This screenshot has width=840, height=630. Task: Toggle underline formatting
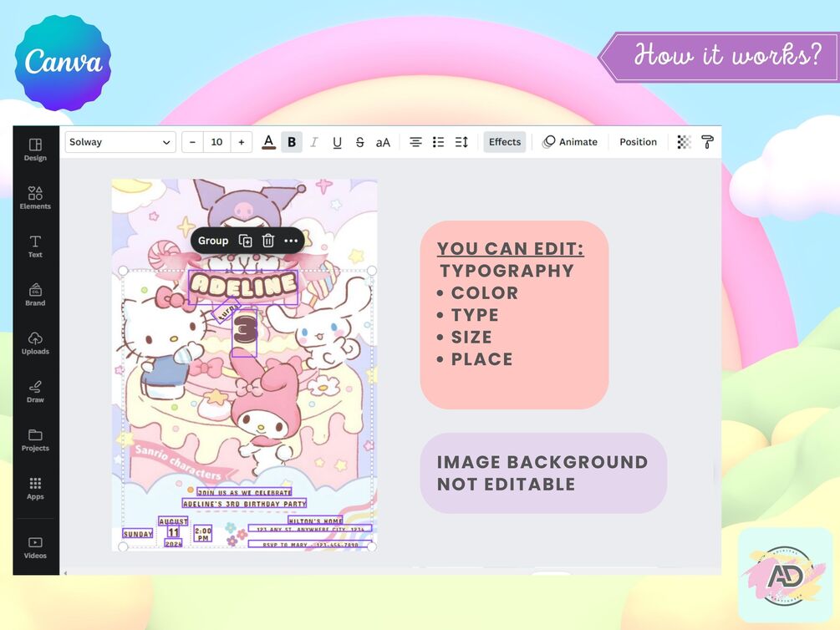pyautogui.click(x=337, y=142)
